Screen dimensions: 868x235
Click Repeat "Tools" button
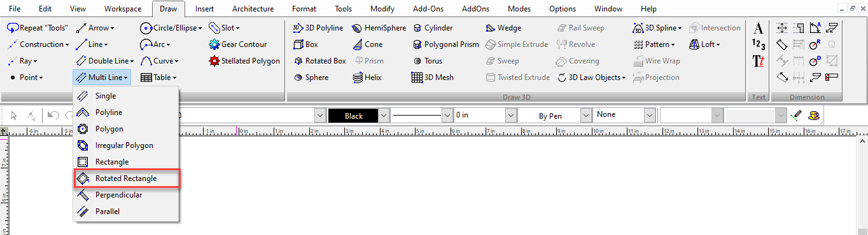coord(38,28)
